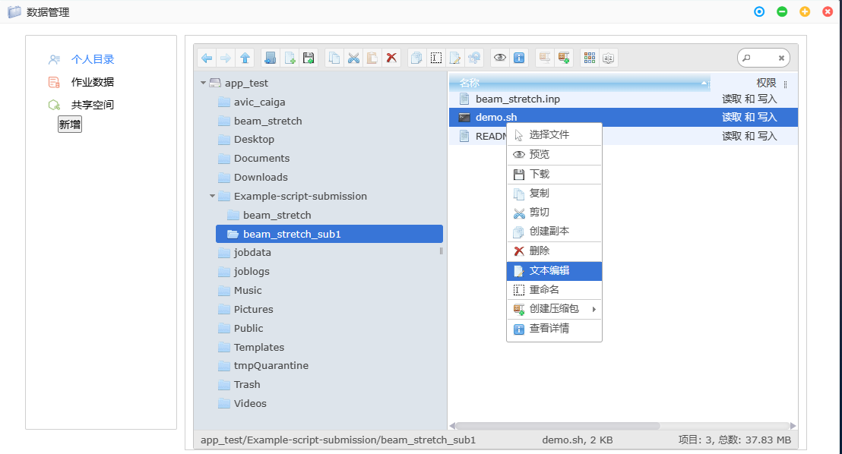Open the sort options toolbar icon
The width and height of the screenshot is (842, 454).
click(608, 58)
